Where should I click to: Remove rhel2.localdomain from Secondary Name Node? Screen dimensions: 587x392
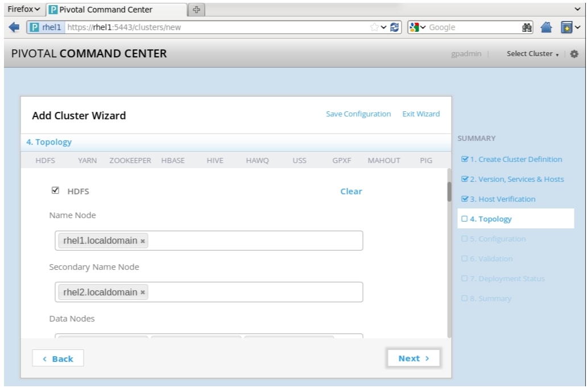tap(143, 293)
